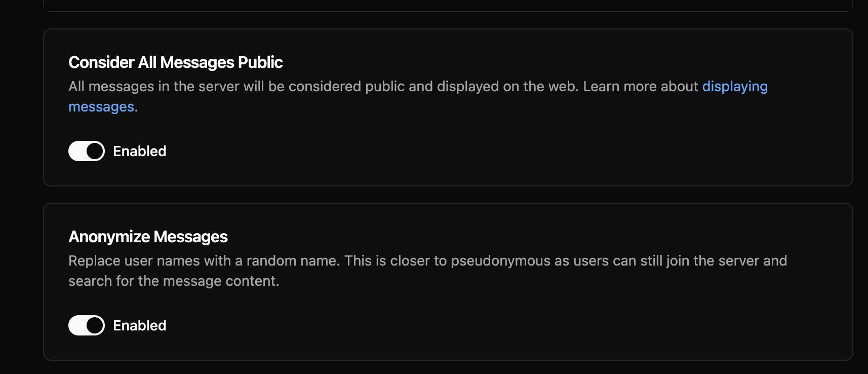Viewport: 868px width, 374px height.
Task: Click empty space inside Consider All Messages Public card
Action: click(x=506, y=152)
